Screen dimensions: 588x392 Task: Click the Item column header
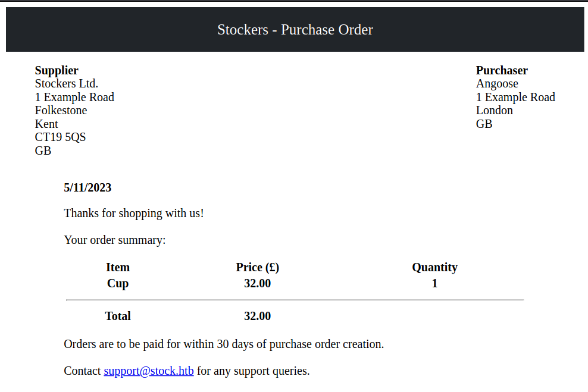point(118,268)
